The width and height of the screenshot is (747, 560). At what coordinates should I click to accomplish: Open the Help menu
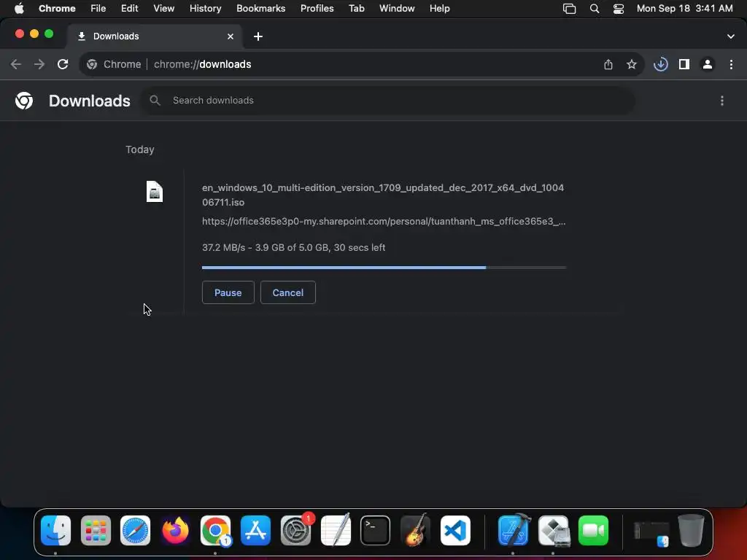(x=439, y=9)
